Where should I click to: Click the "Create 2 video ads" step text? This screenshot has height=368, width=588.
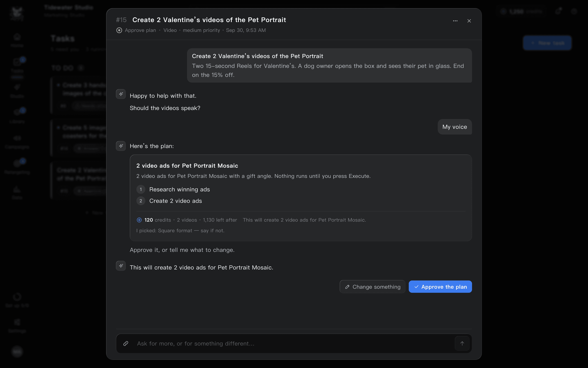[x=176, y=201]
